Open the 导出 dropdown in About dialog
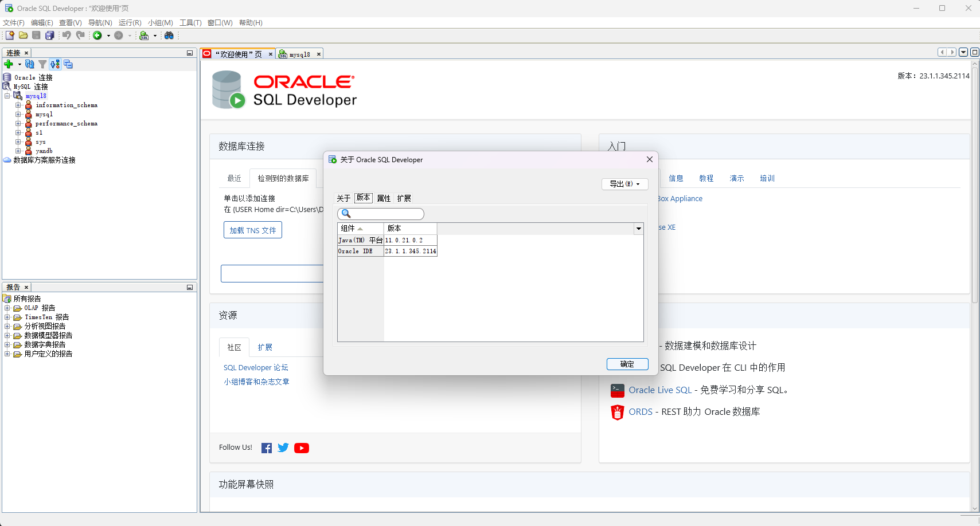 coord(625,184)
